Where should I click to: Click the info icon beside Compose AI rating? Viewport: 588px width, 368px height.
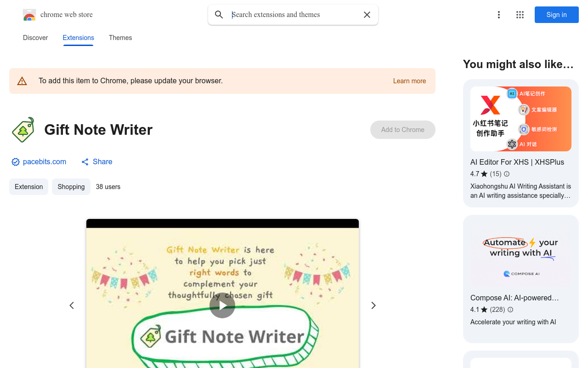[x=510, y=310]
